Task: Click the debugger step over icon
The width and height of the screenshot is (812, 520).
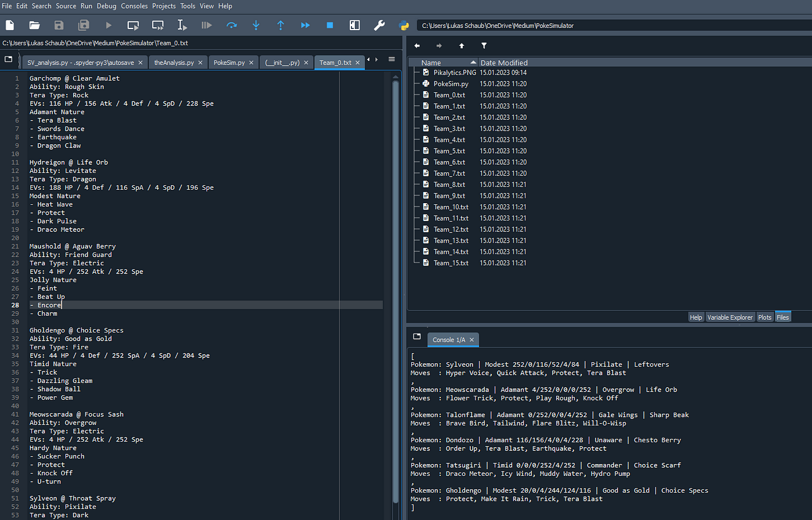Action: coord(231,25)
